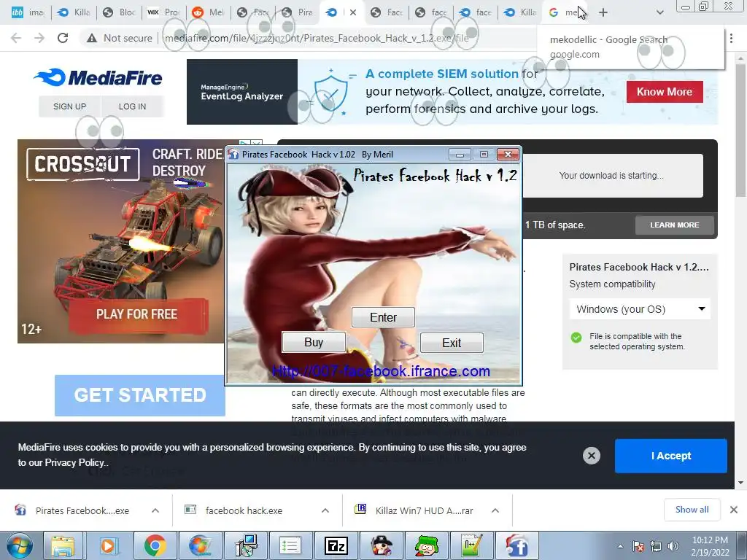Click I Accept on cookie banner
The height and width of the screenshot is (560, 747).
[671, 456]
